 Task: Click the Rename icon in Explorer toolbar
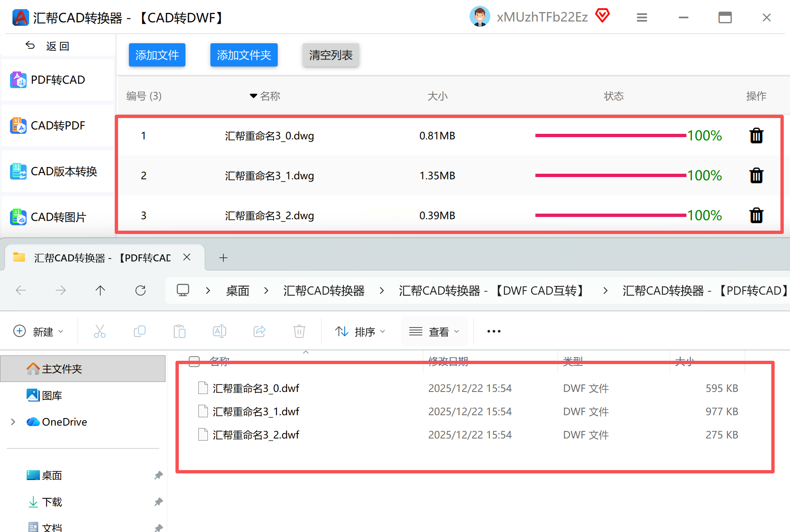[220, 331]
